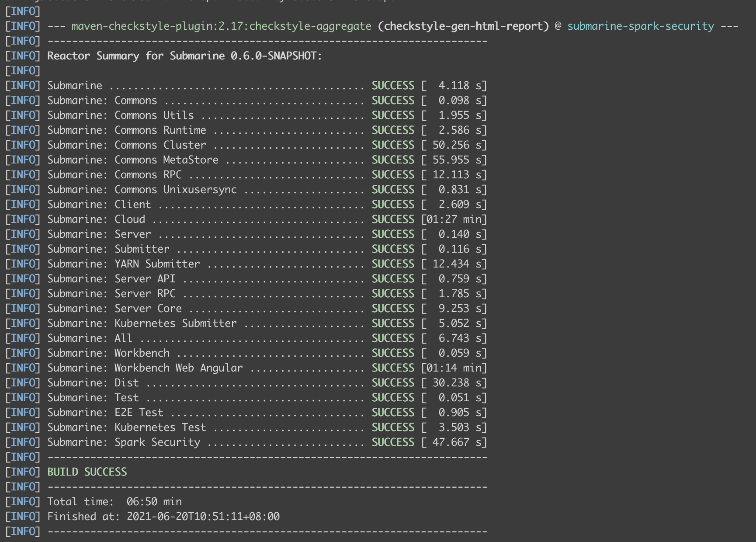Screen dimensions: 756x542
Task: Click the '30.238 s' Dist build time
Action: pyautogui.click(x=457, y=383)
